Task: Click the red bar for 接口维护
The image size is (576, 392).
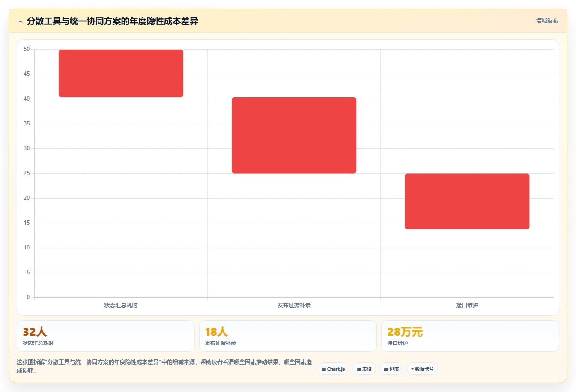Action: [467, 201]
